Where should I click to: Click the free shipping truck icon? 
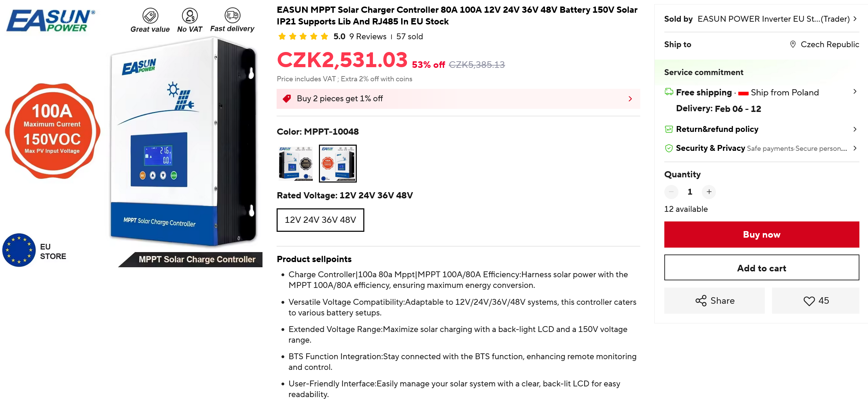click(669, 92)
